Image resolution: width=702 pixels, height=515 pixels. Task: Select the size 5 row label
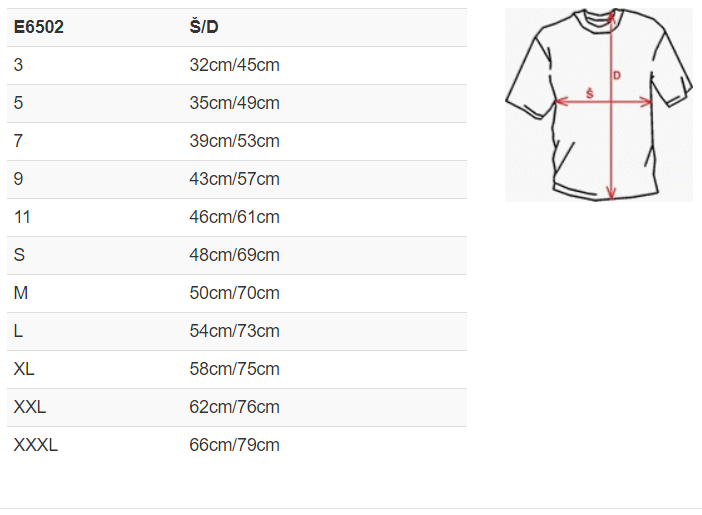[x=19, y=103]
